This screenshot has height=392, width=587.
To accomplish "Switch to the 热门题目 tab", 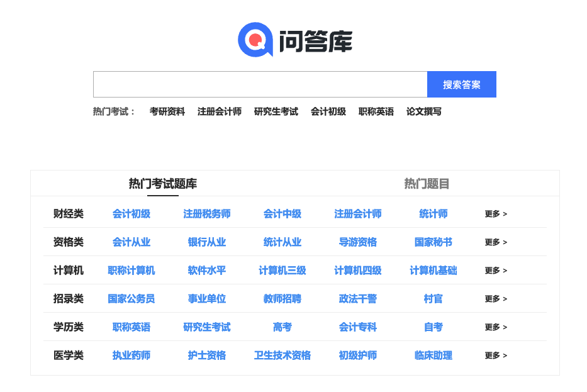I will pos(427,184).
